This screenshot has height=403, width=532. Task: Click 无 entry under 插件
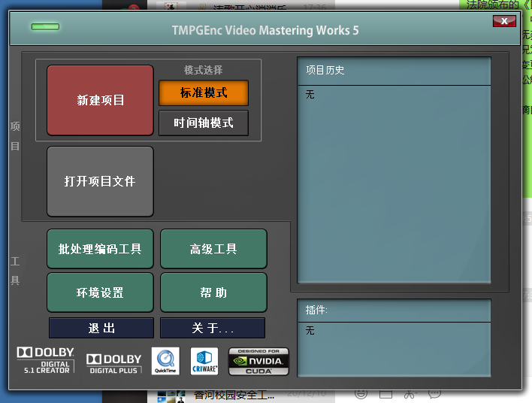click(x=310, y=330)
